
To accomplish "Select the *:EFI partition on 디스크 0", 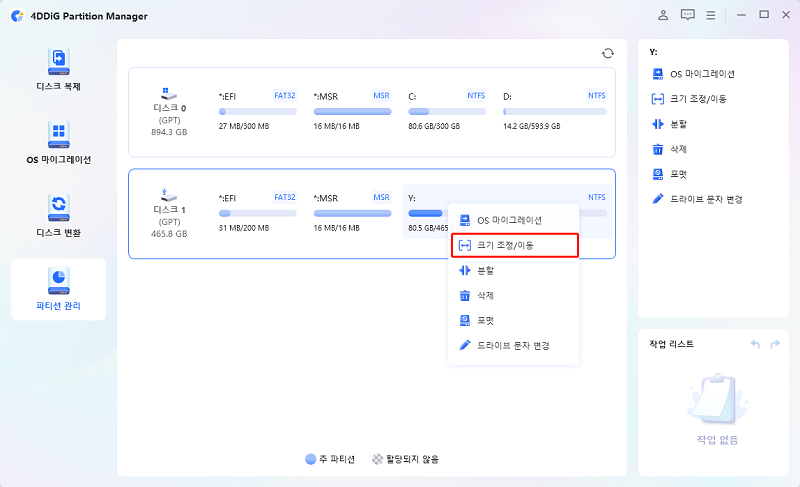I will 258,111.
